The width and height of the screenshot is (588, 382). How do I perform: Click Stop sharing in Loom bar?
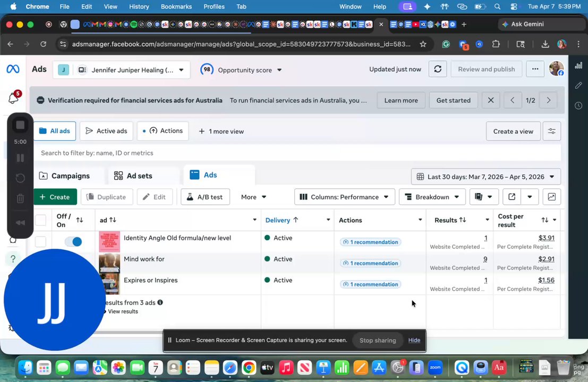pyautogui.click(x=378, y=340)
